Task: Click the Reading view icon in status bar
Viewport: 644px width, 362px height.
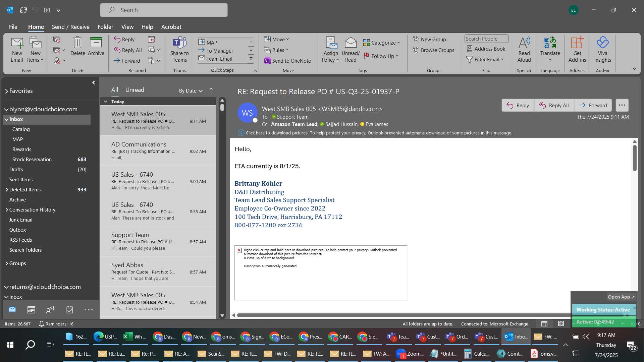Action: coord(561,324)
